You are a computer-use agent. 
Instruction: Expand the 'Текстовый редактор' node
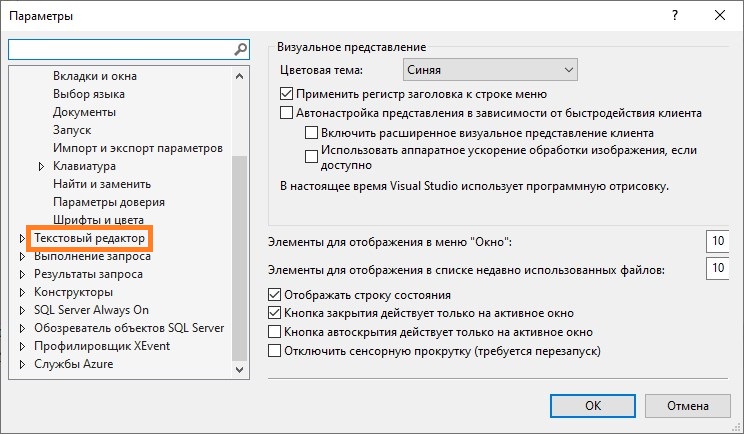23,239
